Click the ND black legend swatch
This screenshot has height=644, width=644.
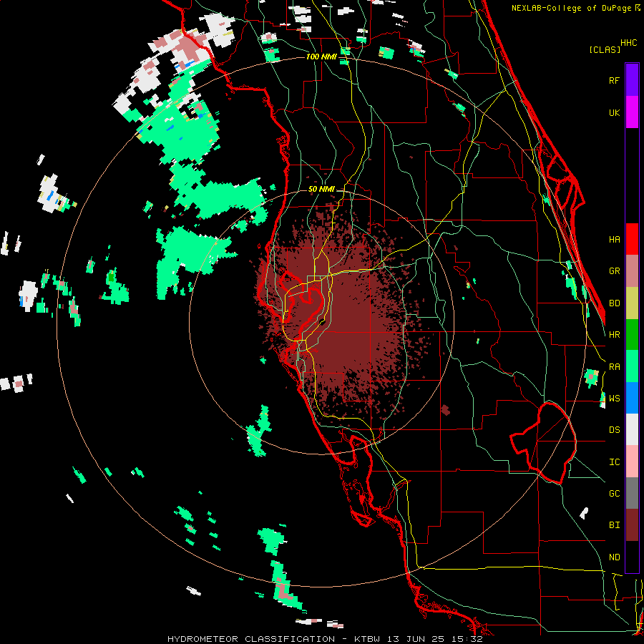tap(632, 557)
